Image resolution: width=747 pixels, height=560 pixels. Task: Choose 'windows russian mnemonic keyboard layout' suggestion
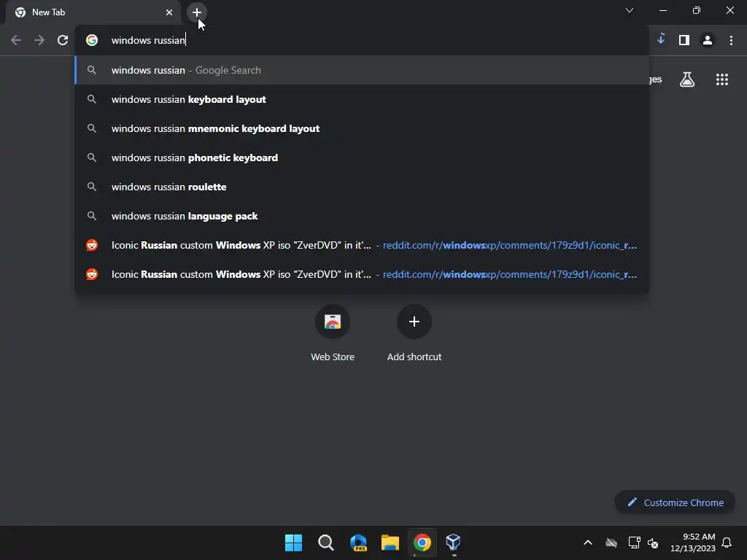pyautogui.click(x=362, y=128)
